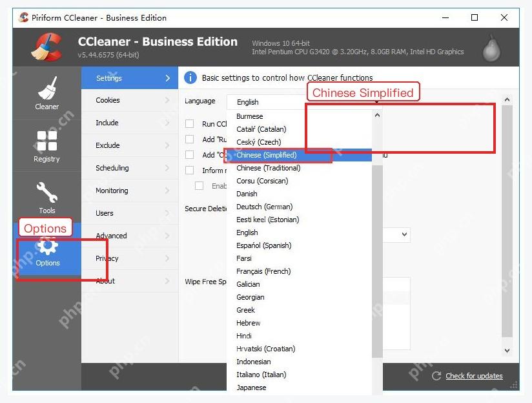The width and height of the screenshot is (532, 403).
Task: Select Français (French) language
Action: click(300, 271)
